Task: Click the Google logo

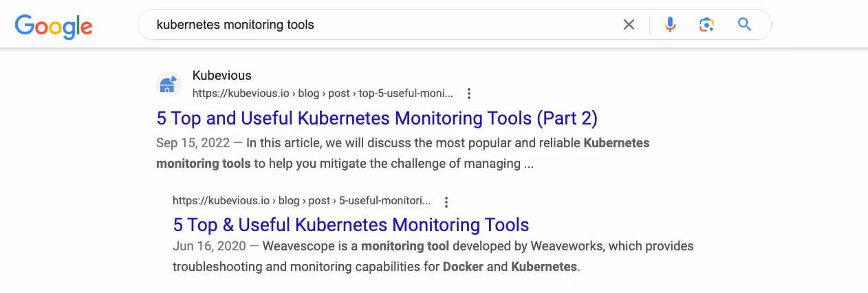Action: [x=54, y=25]
